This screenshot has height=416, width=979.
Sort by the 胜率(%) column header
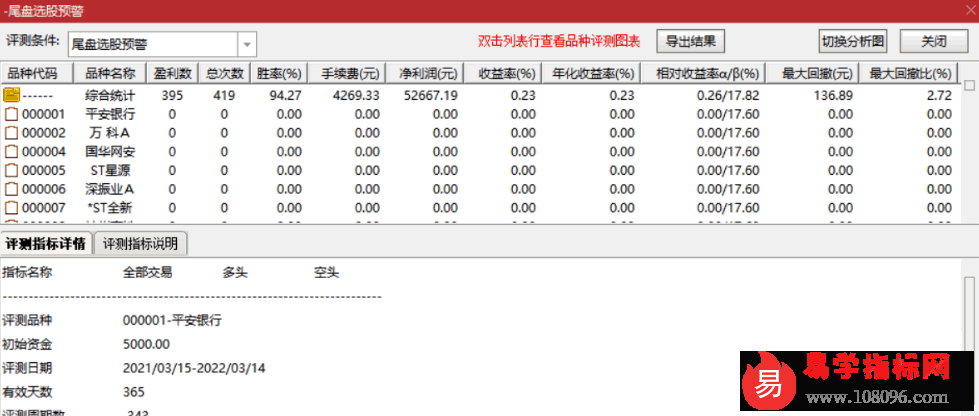tap(279, 74)
